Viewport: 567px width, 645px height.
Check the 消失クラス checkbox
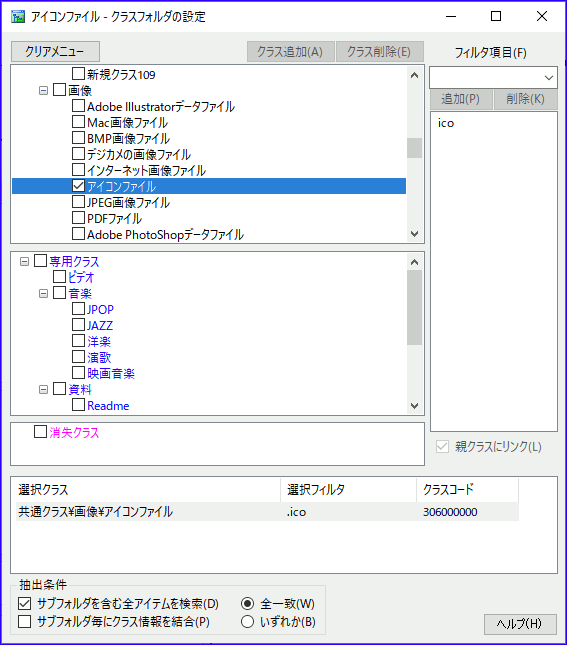(40, 432)
